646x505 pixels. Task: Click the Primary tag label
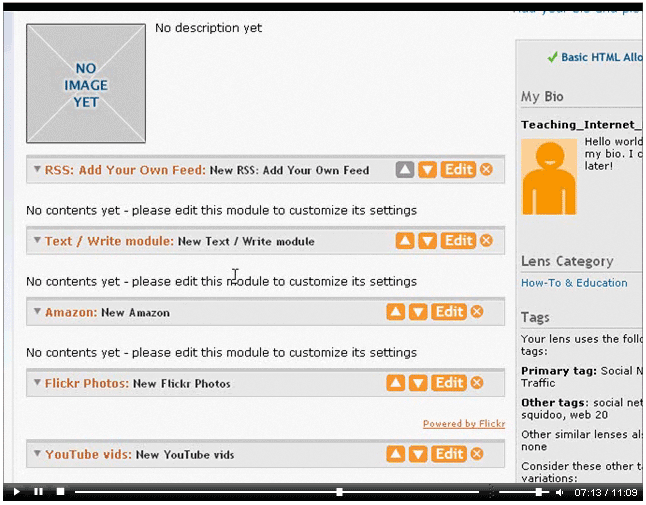(559, 371)
